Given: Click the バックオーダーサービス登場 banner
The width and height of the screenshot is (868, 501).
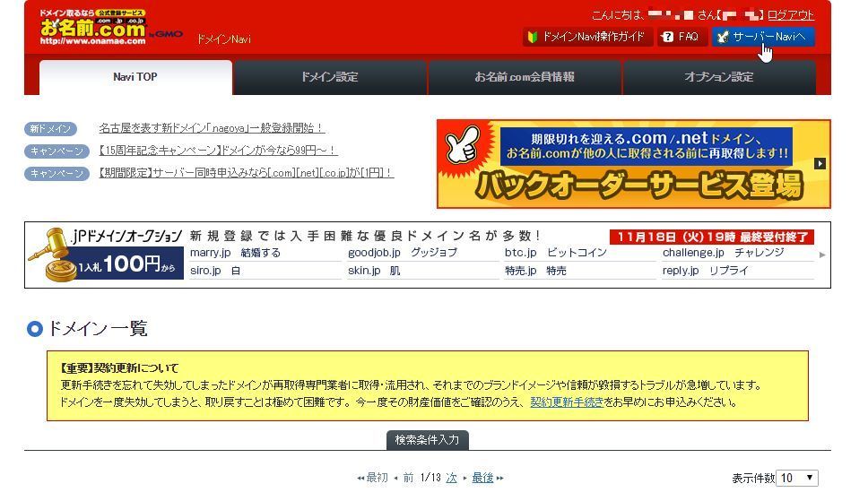Looking at the screenshot, I should click(x=633, y=164).
